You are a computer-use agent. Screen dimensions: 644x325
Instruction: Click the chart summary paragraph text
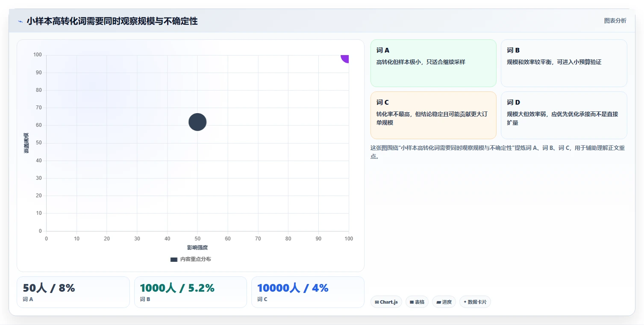point(498,152)
